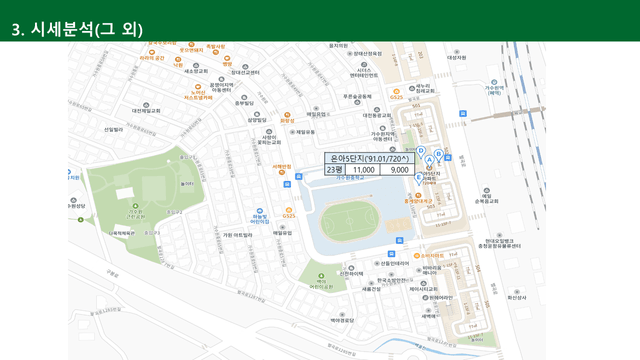
Task: Click 제일유통 map label
Action: coord(305,132)
